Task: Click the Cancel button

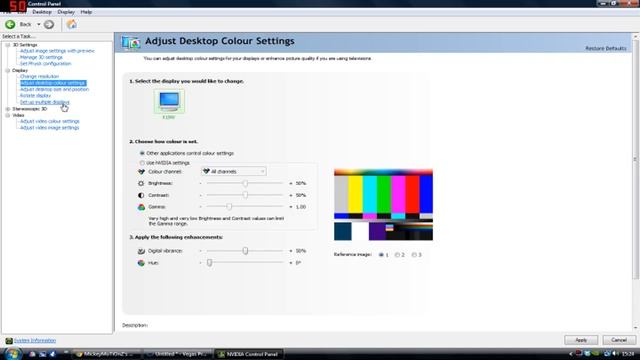Action: (619, 340)
